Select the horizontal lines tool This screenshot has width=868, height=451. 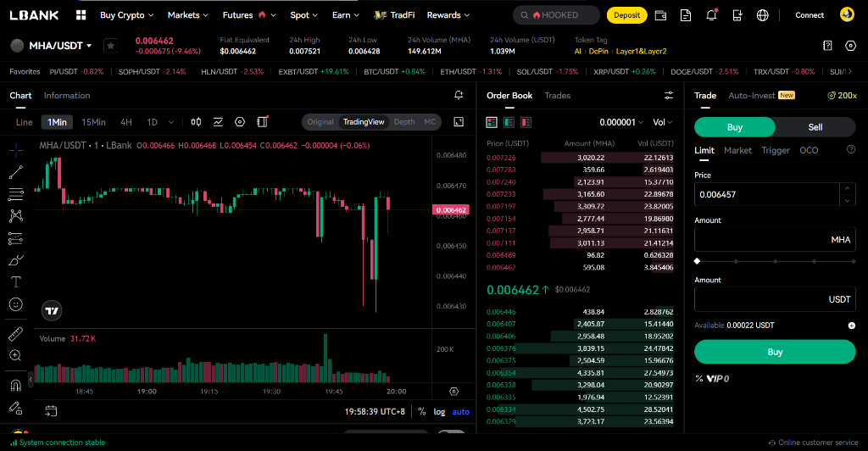(x=16, y=194)
